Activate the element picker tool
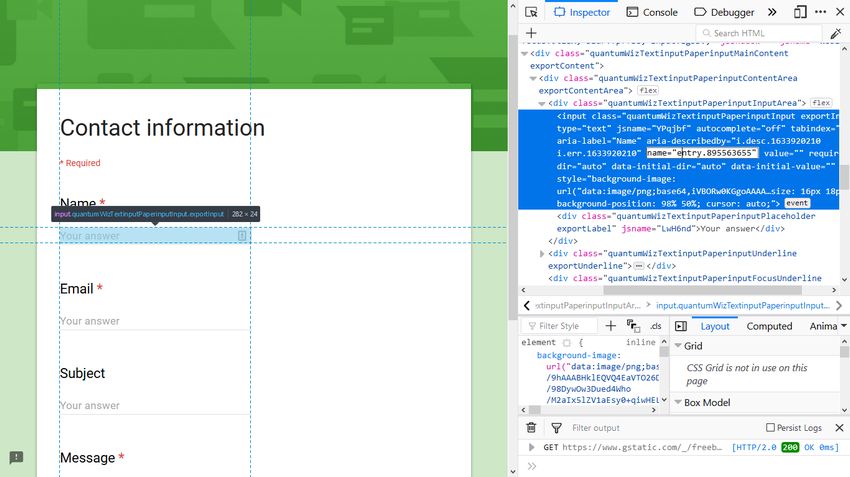Viewport: 850px width, 477px height. coord(531,12)
